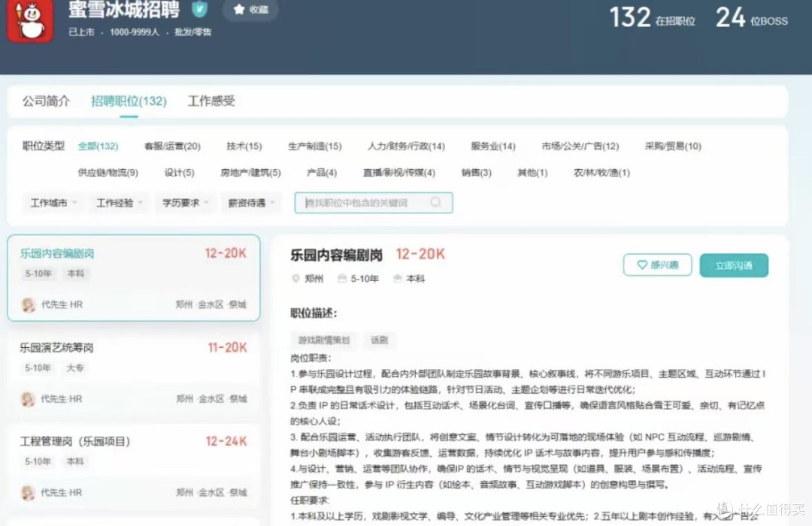Open the 公司简介 tab
Screen dimensions: 812x526
[x=46, y=101]
